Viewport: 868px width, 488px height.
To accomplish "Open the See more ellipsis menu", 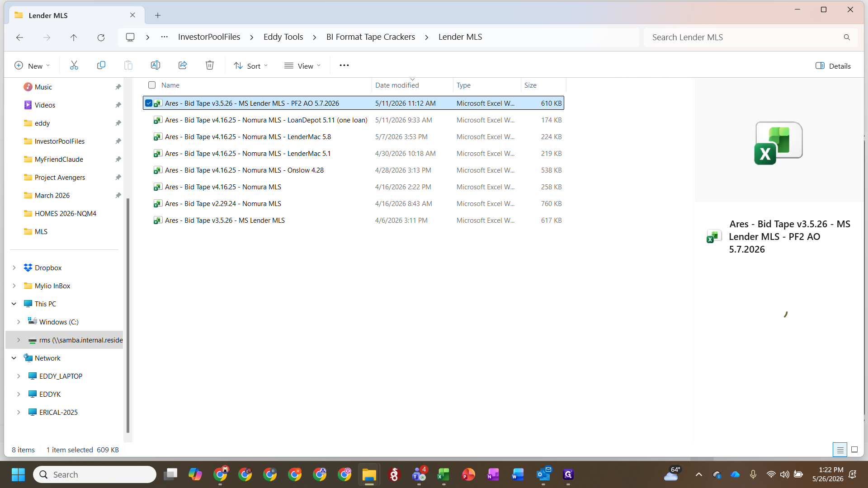I will (344, 66).
